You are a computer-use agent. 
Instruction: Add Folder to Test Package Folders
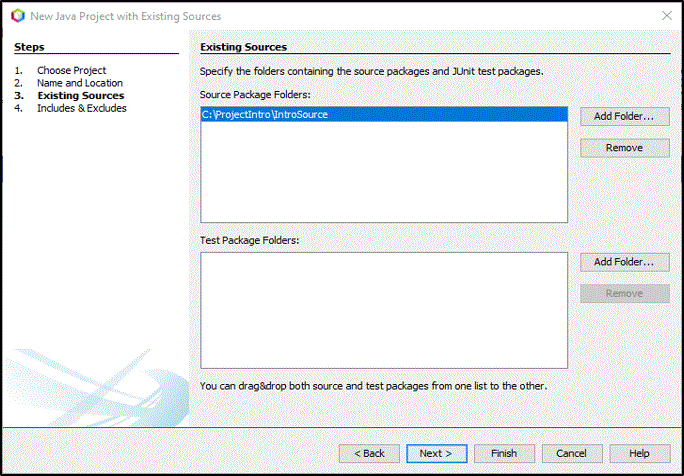624,262
